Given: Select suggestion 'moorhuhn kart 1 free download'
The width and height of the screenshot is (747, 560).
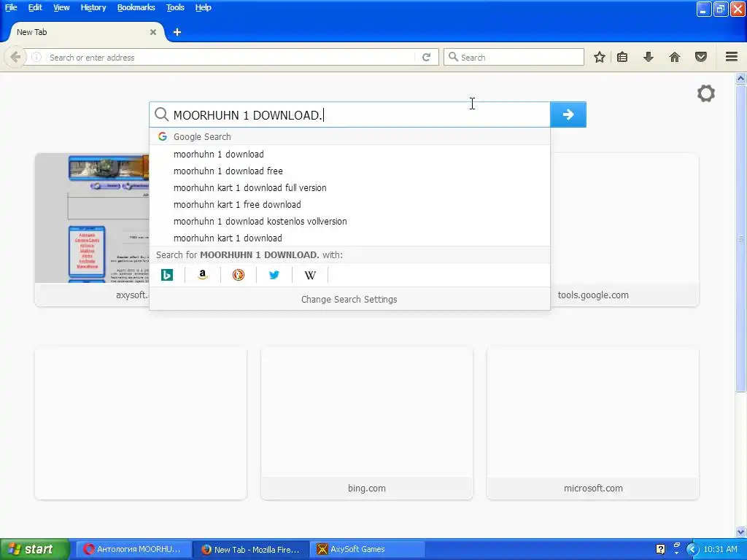Looking at the screenshot, I should [349, 204].
